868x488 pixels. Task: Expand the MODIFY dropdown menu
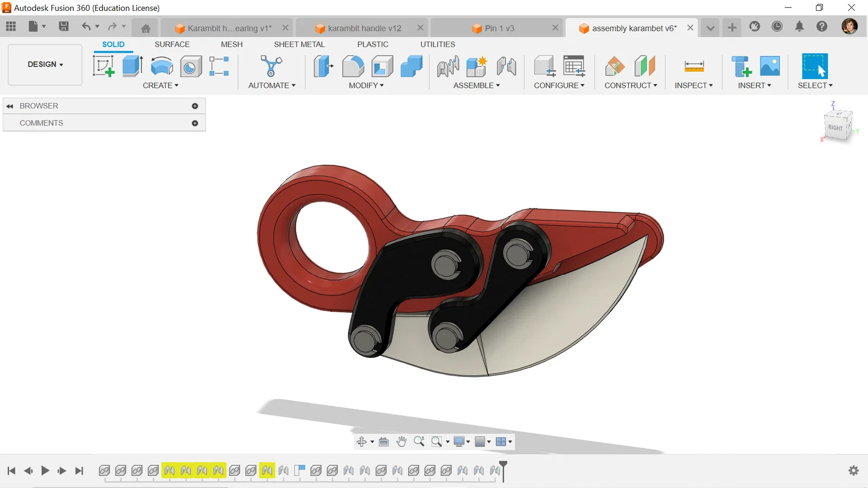[x=366, y=86]
